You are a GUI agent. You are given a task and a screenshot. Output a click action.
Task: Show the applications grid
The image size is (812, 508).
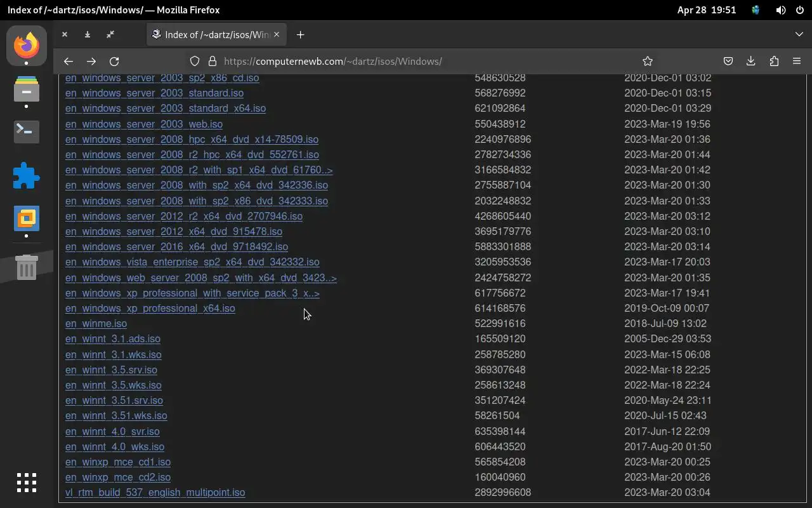(27, 483)
